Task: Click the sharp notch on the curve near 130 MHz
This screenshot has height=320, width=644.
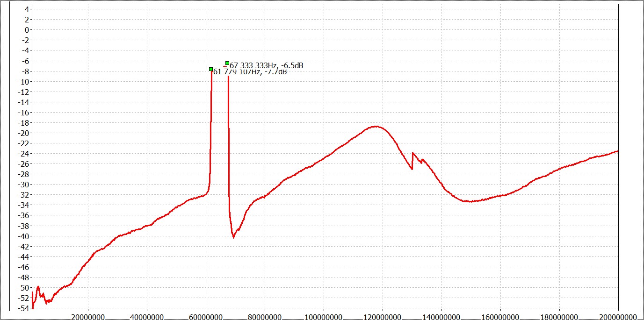Action: click(412, 168)
